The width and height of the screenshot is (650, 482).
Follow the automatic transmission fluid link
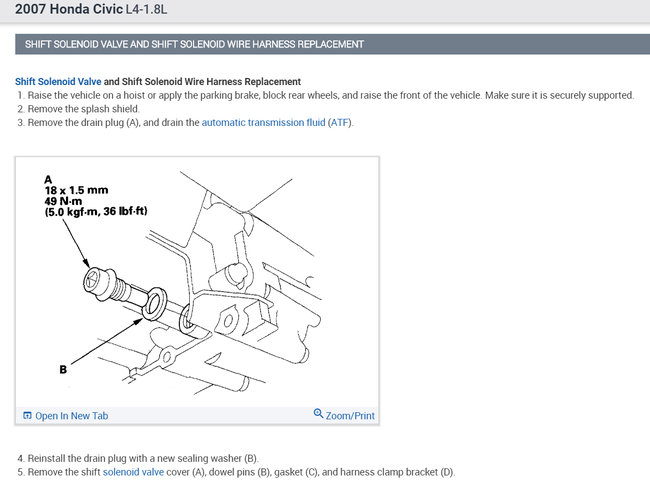pyautogui.click(x=263, y=123)
